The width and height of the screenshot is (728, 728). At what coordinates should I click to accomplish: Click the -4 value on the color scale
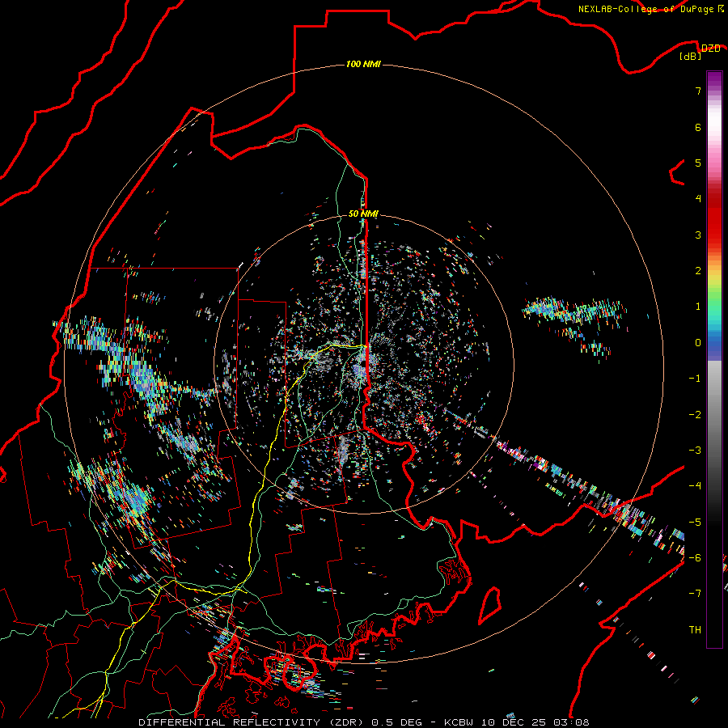pyautogui.click(x=695, y=486)
